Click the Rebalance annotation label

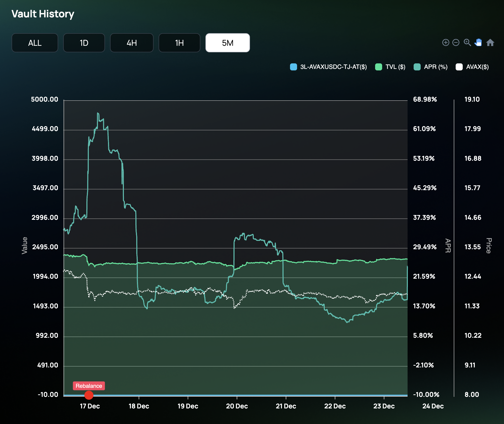click(x=89, y=386)
